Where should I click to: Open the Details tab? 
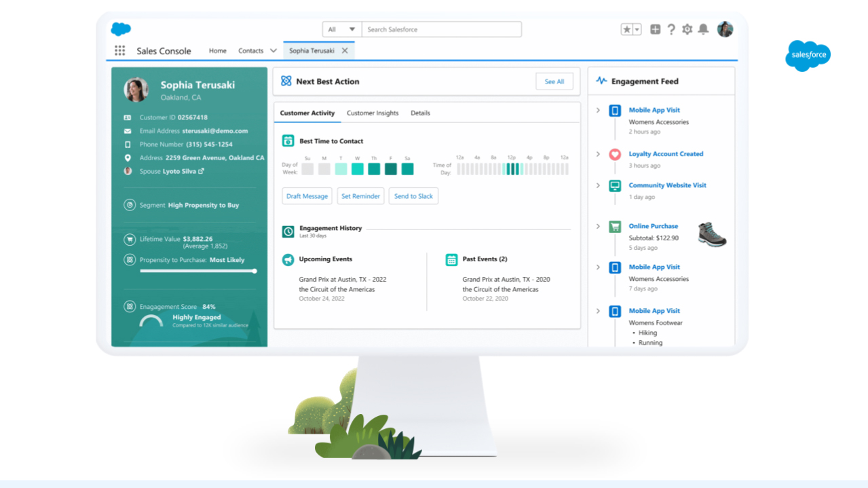(x=420, y=113)
